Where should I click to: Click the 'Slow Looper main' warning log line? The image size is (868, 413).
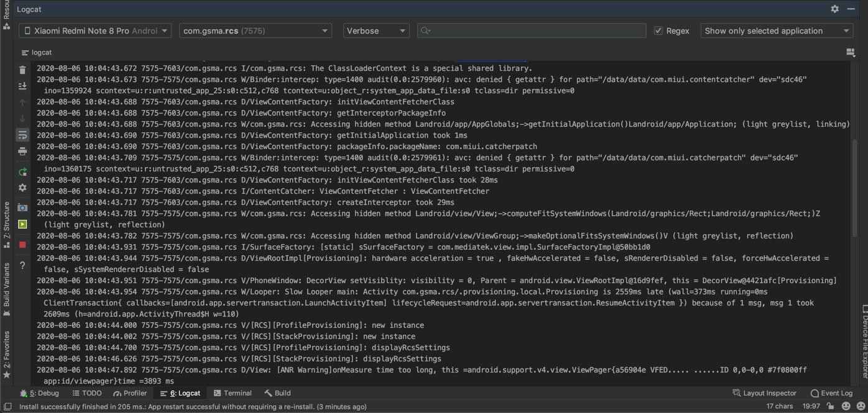425,303
